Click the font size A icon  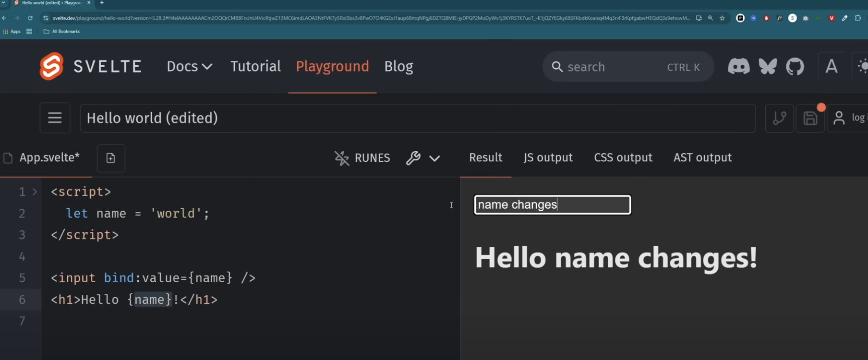[x=832, y=66]
